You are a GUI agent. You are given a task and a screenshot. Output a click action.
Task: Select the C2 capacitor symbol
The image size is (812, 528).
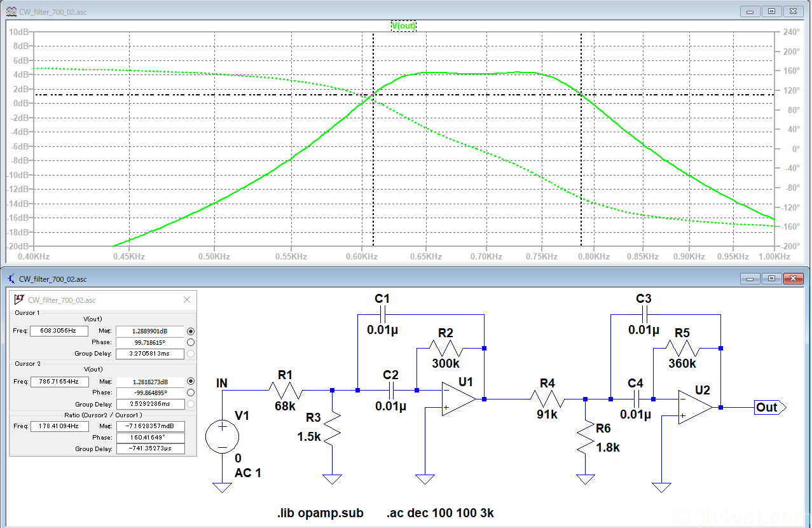pyautogui.click(x=391, y=391)
